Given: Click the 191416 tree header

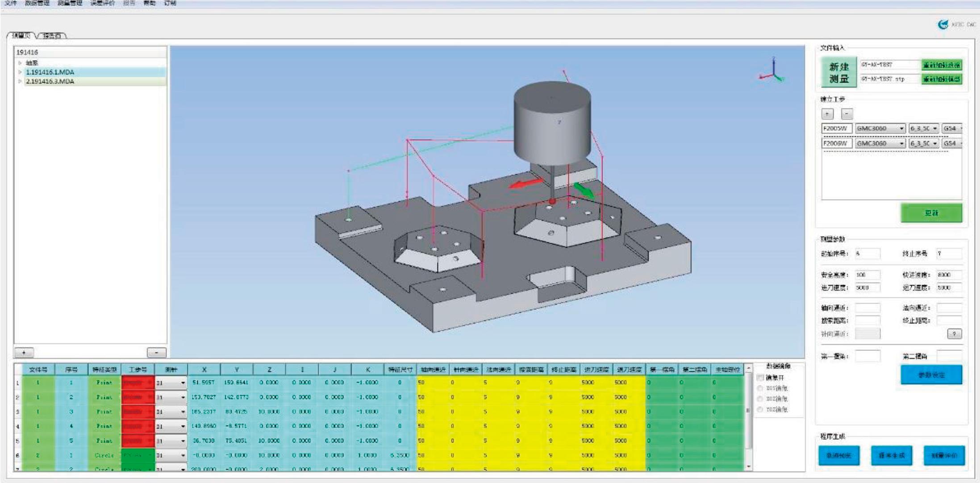Looking at the screenshot, I should point(91,52).
